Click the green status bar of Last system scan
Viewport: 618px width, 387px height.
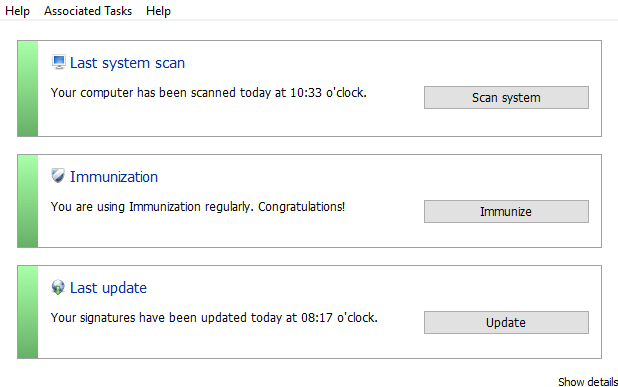28,88
